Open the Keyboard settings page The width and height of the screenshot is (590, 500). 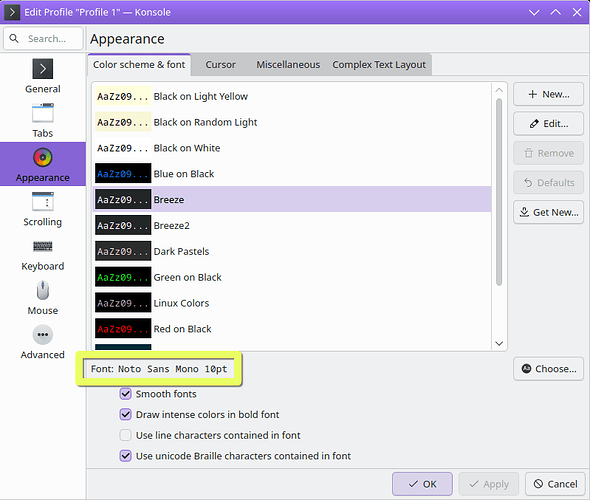point(43,253)
